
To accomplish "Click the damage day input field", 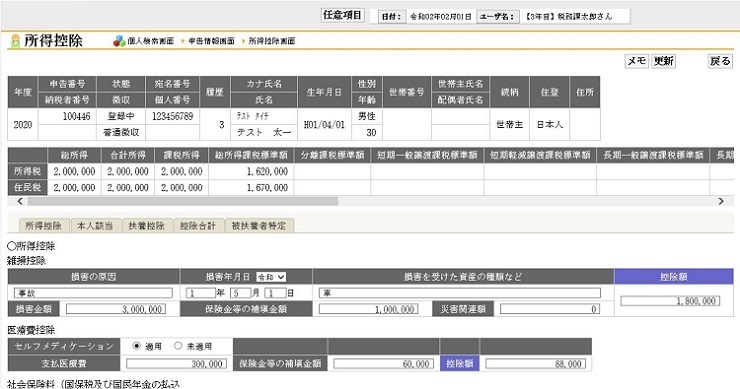I will coord(275,293).
